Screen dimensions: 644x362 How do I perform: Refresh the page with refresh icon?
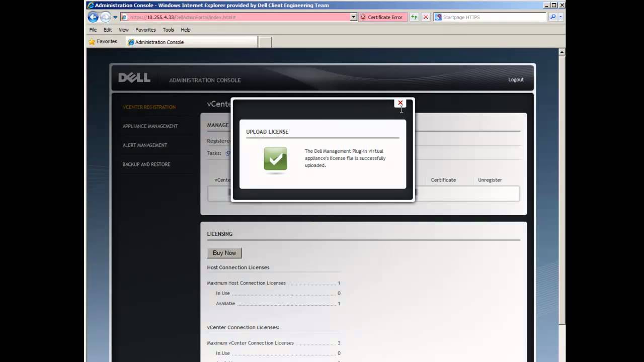click(414, 17)
